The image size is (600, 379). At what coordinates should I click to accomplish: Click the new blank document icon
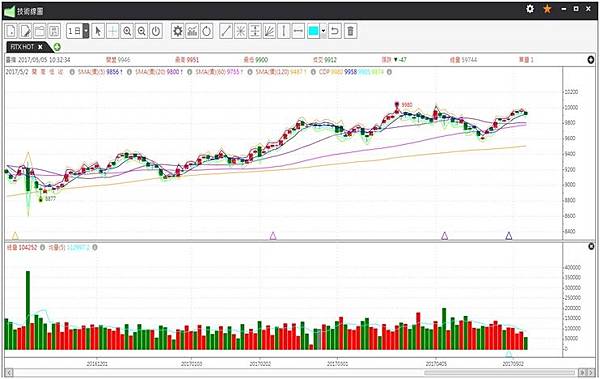click(11, 31)
